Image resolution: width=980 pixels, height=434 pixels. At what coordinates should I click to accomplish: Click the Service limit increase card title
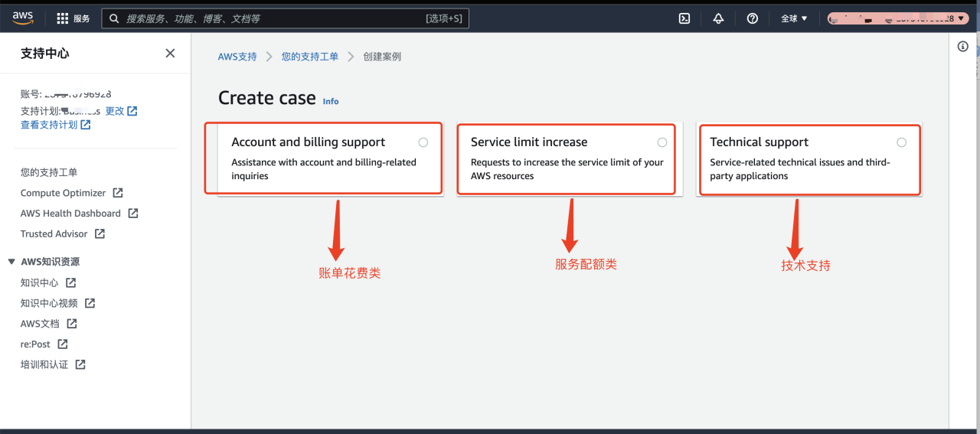point(529,142)
